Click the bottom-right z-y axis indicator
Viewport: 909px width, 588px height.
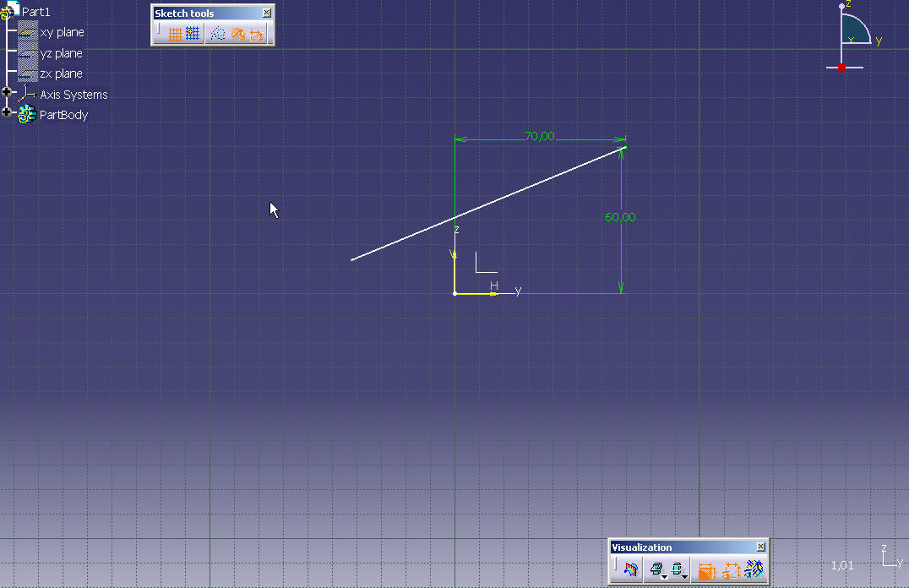(891, 556)
